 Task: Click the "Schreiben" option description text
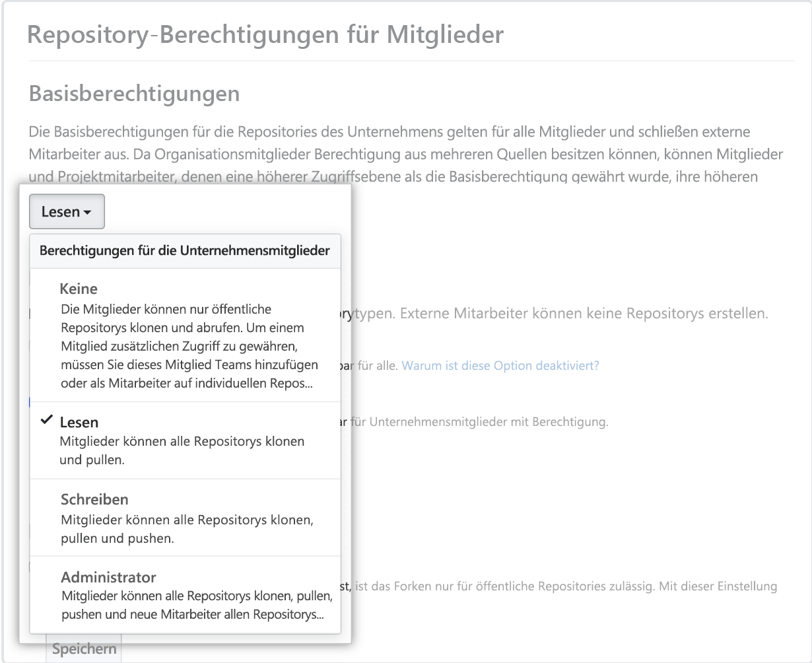coord(187,528)
